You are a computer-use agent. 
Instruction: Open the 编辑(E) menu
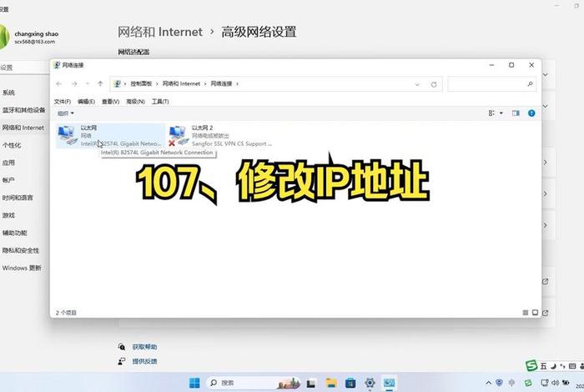(86, 101)
